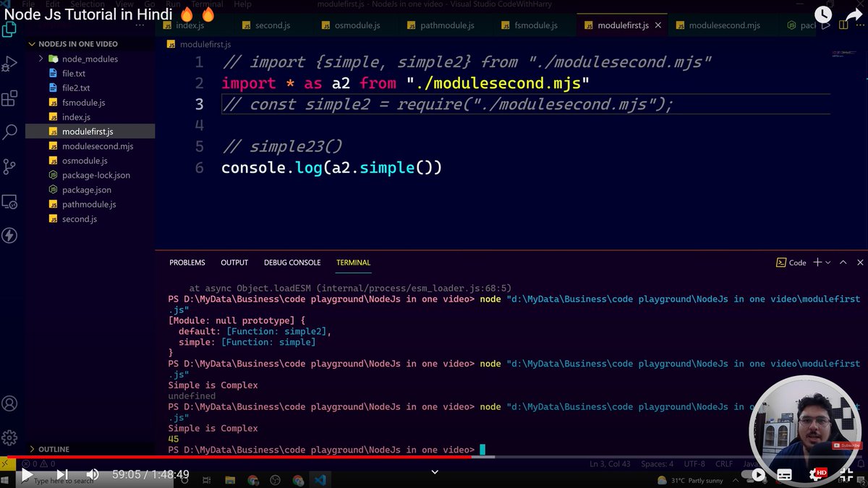868x488 pixels.
Task: Open the Extensions view icon
Action: point(9,98)
